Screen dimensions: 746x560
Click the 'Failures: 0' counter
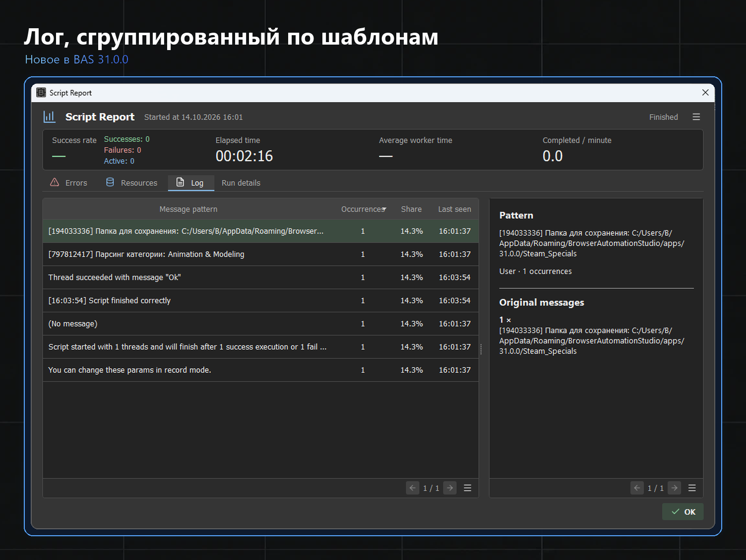[123, 150]
